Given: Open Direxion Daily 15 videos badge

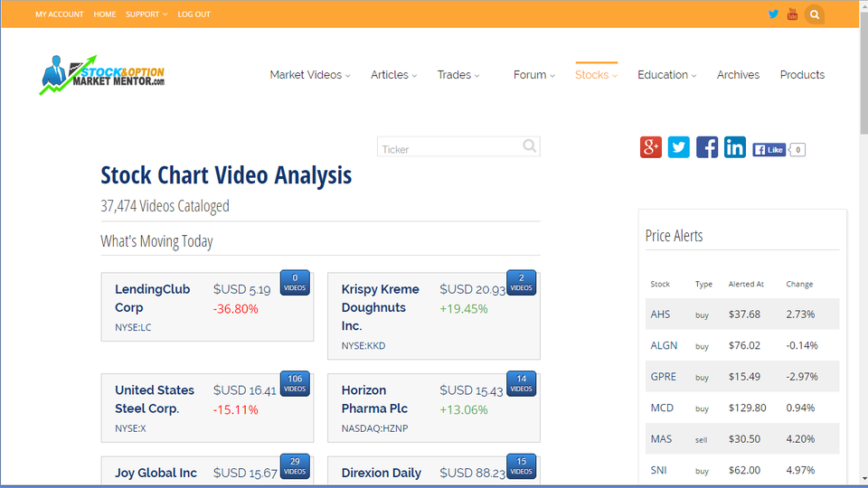Looking at the screenshot, I should [521, 466].
